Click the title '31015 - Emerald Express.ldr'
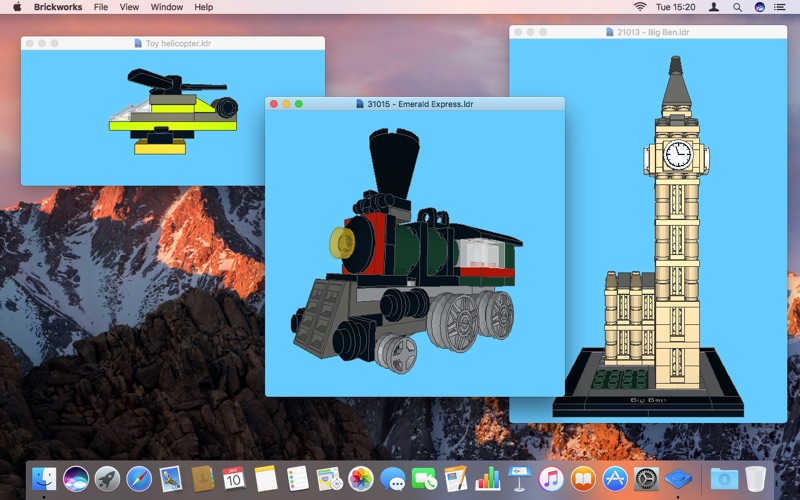 point(420,104)
